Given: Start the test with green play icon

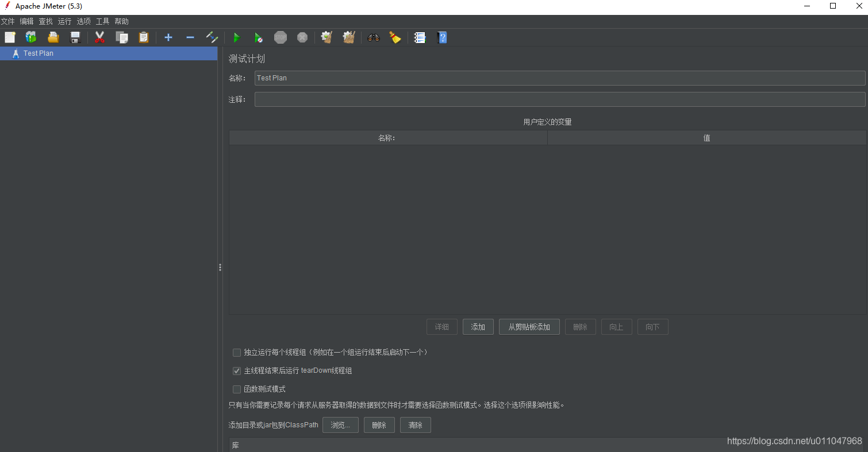Looking at the screenshot, I should tap(236, 37).
